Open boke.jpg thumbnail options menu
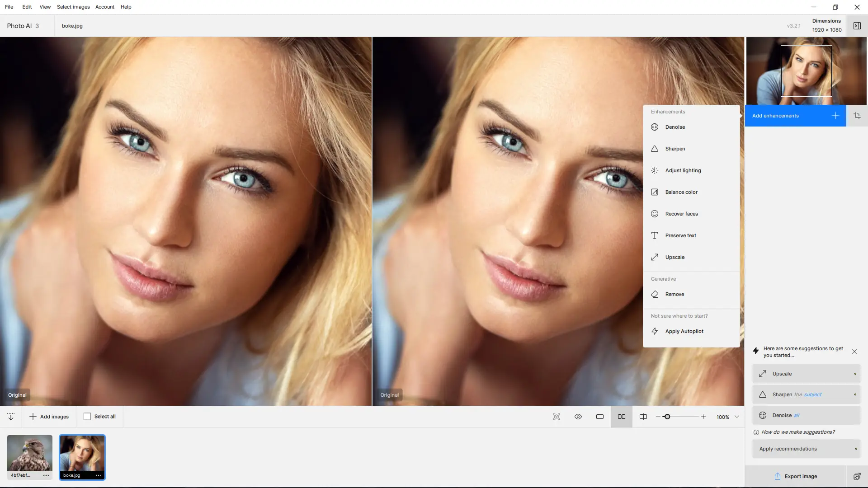 tap(99, 475)
